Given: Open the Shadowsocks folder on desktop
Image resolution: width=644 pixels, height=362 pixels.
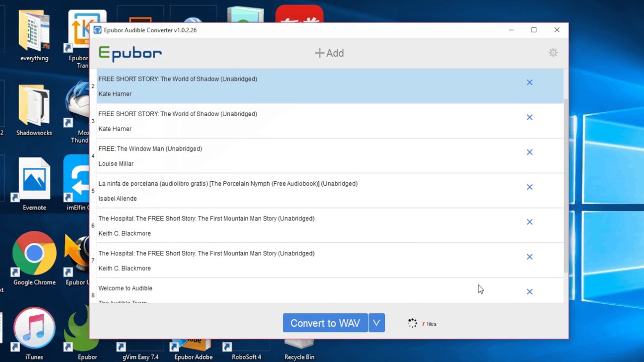Looking at the screenshot, I should [x=34, y=111].
